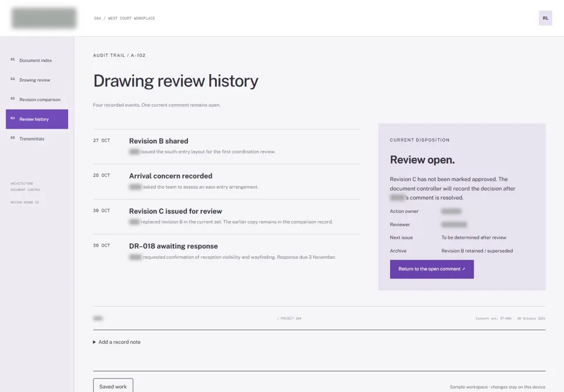
Task: Click the blurred logo at top left
Action: click(44, 18)
